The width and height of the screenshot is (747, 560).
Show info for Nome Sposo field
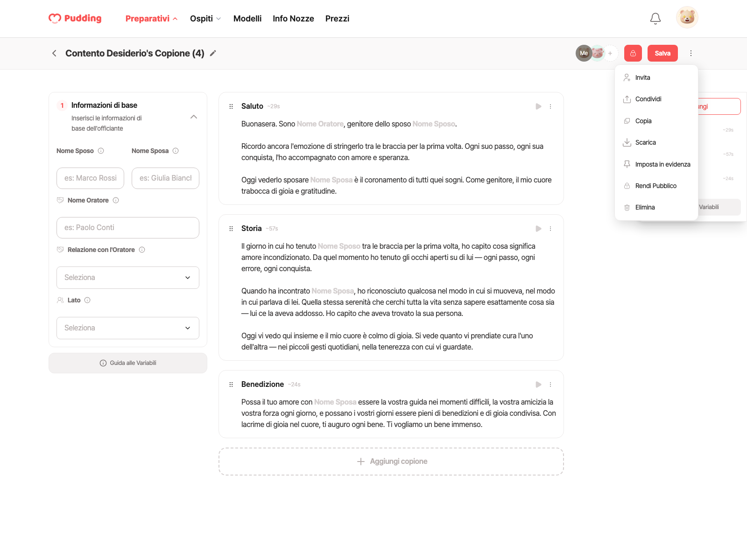[101, 151]
